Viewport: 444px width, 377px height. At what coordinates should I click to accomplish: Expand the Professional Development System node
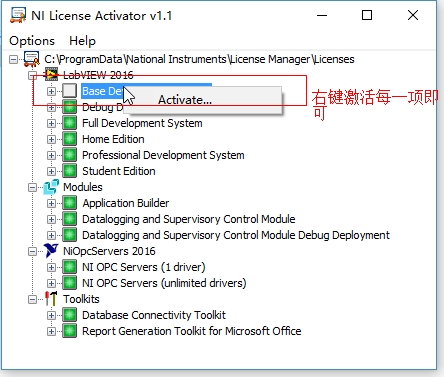click(x=51, y=155)
